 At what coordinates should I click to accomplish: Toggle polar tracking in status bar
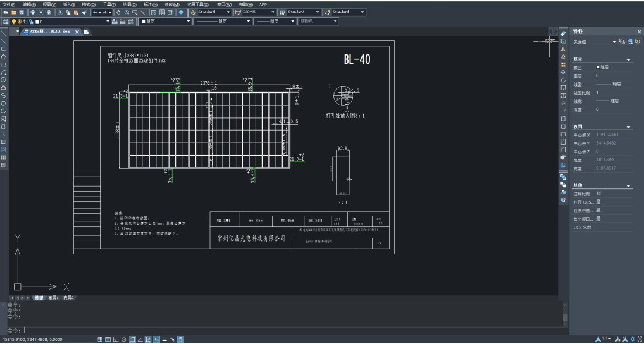(123, 339)
